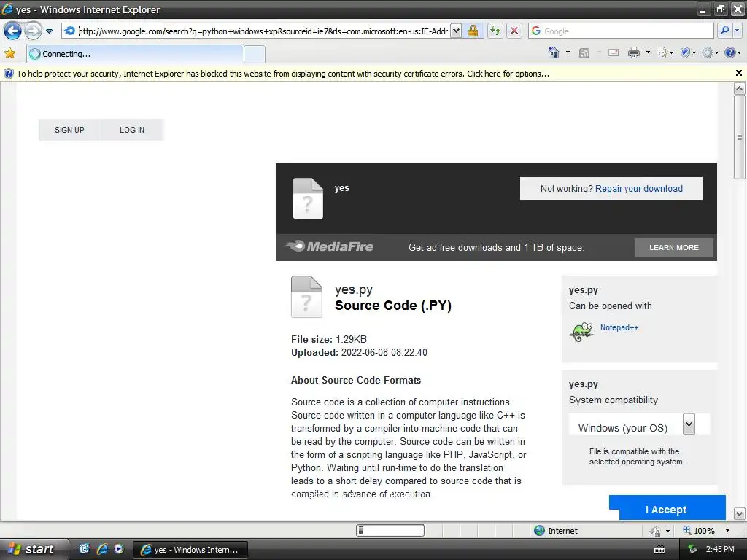The width and height of the screenshot is (747, 560).
Task: Click the yes.py file icon thumbnail
Action: coord(306,297)
